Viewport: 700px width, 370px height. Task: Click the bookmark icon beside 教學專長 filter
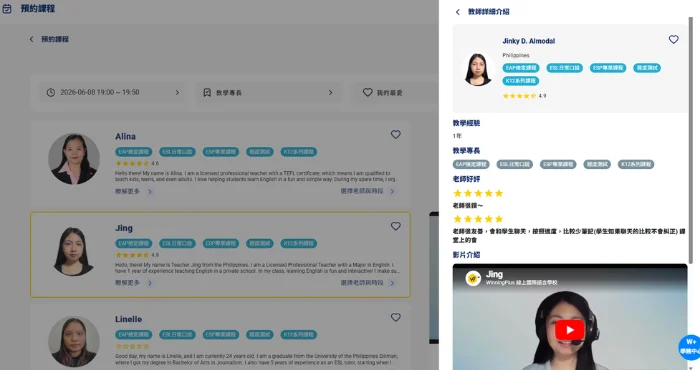pos(207,92)
